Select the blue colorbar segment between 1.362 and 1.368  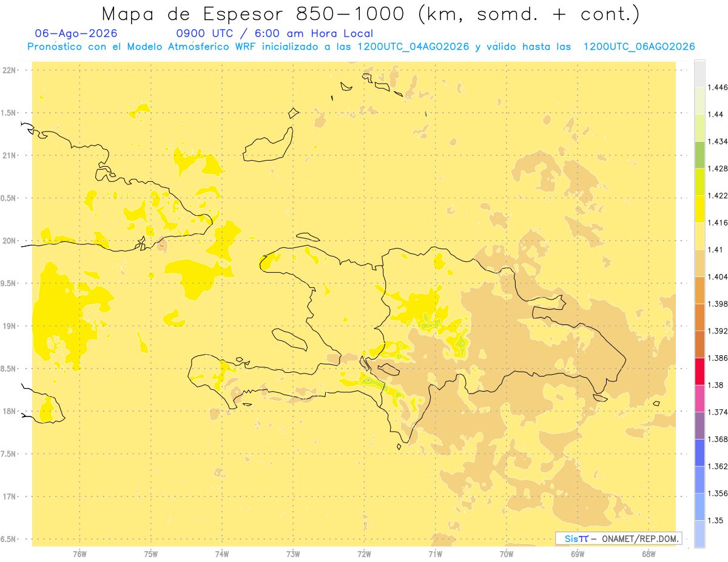pos(699,452)
